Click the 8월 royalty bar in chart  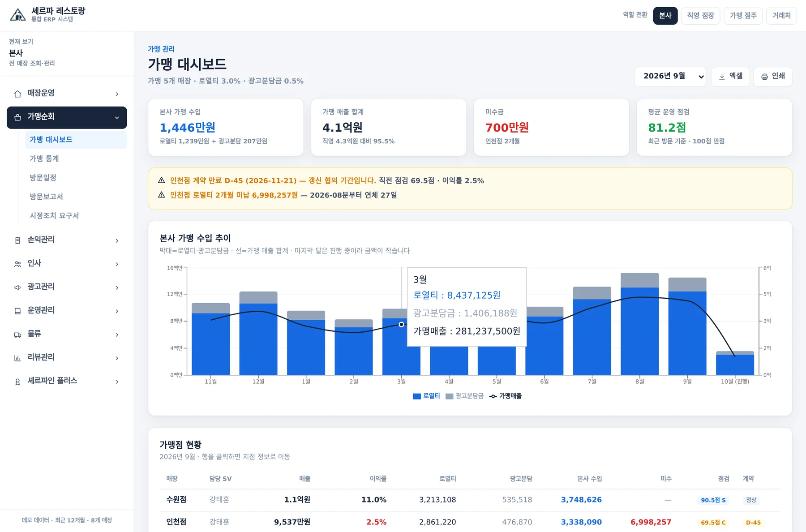639,331
